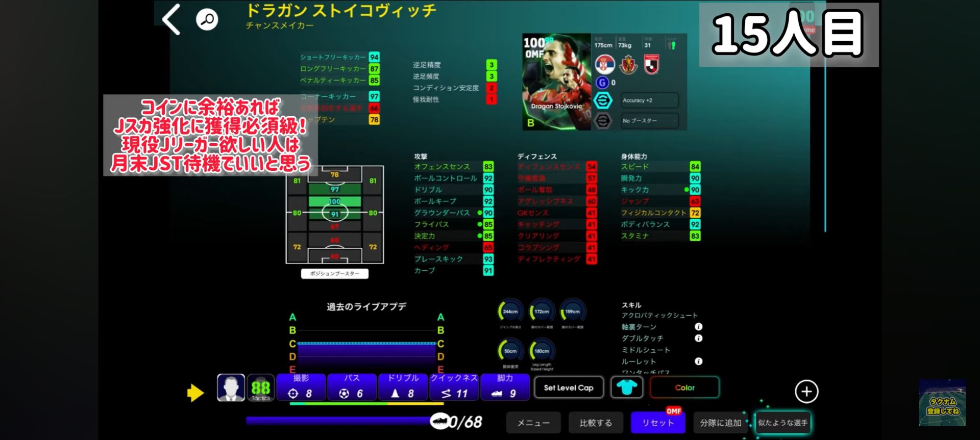This screenshot has width=980, height=440.
Task: Select the ドリブル 8 training category
Action: pyautogui.click(x=403, y=387)
